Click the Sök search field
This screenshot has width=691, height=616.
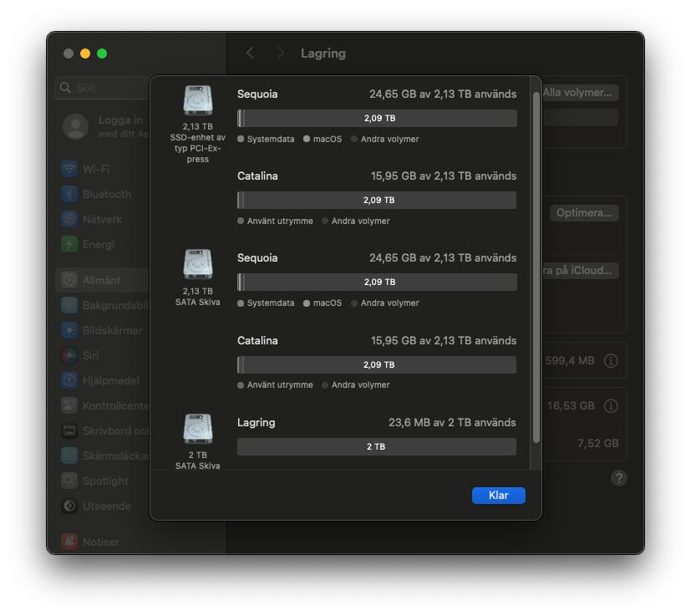100,88
